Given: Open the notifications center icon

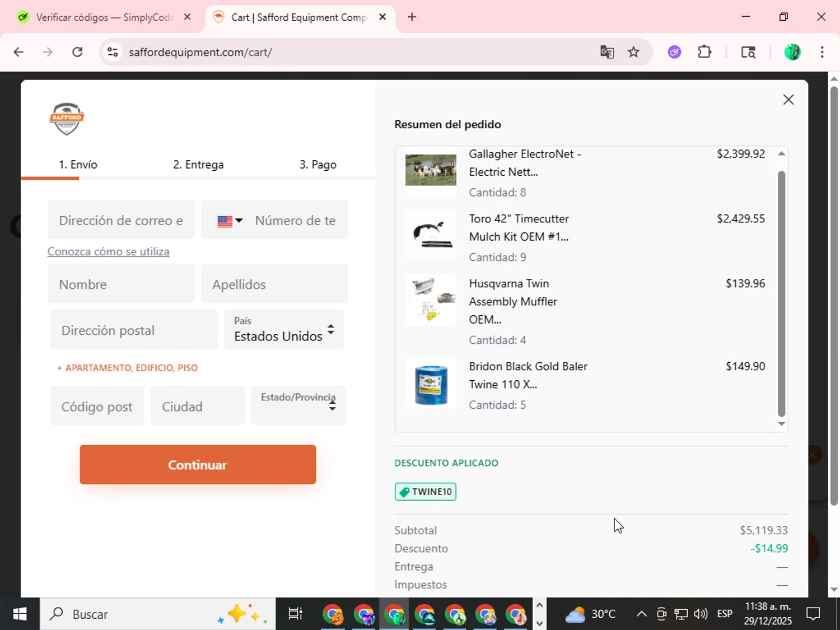Looking at the screenshot, I should (813, 614).
